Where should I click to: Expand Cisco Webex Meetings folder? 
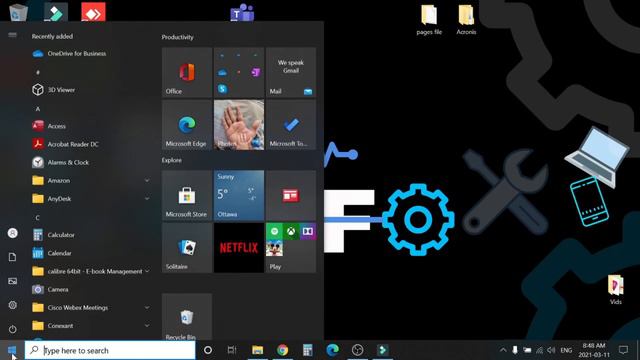coord(91,308)
